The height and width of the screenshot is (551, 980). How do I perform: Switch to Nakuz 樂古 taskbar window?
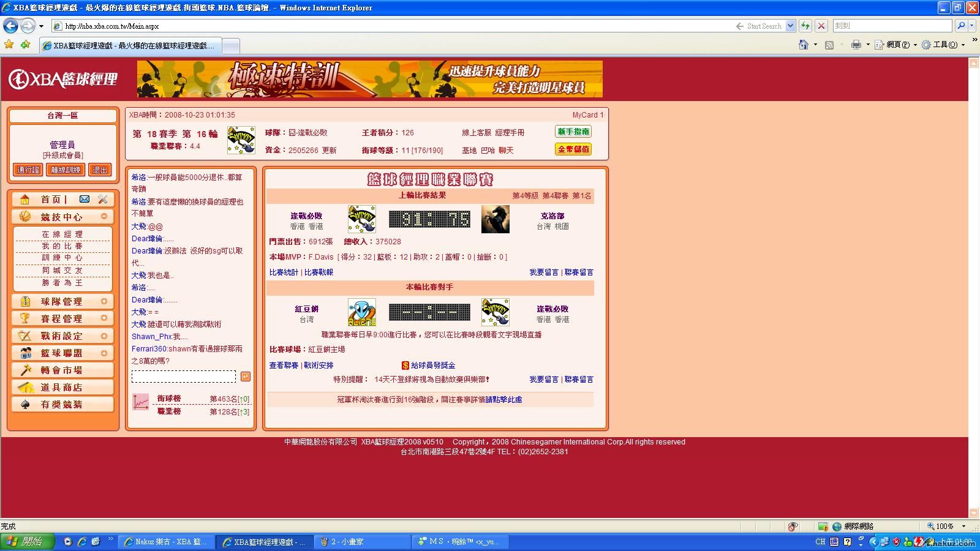166,542
